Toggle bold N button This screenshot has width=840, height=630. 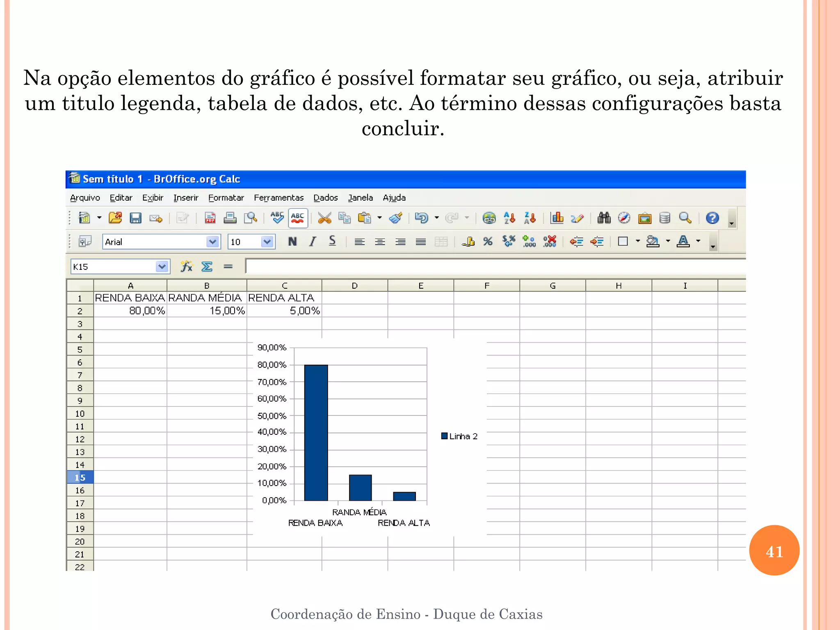pos(292,242)
